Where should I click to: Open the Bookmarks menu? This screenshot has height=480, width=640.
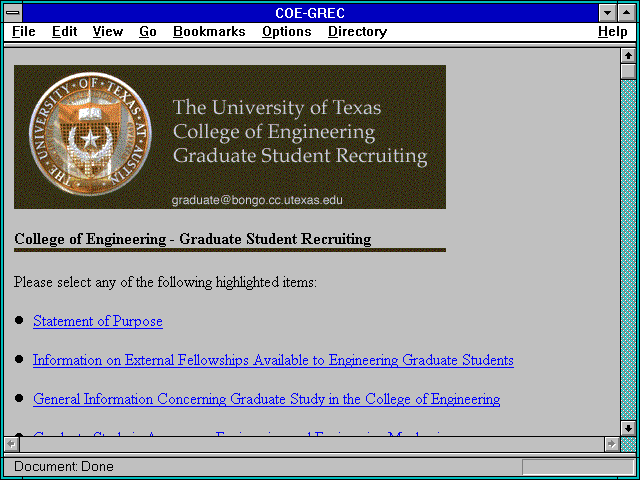tap(209, 32)
